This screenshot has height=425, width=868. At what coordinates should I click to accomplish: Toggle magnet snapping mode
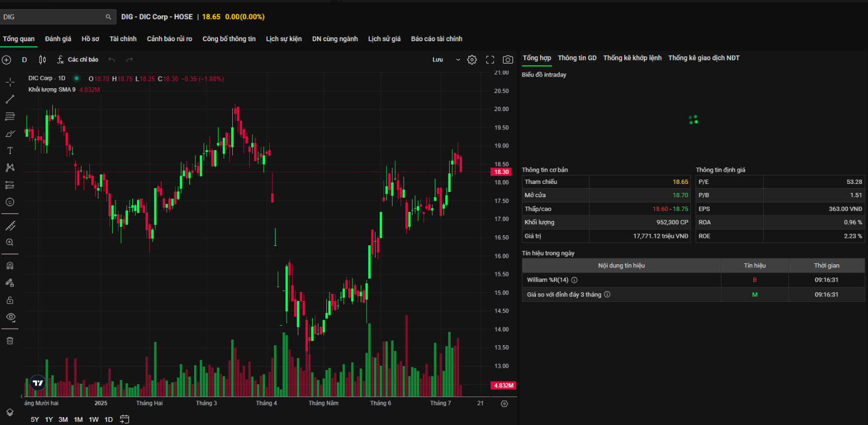(x=10, y=266)
